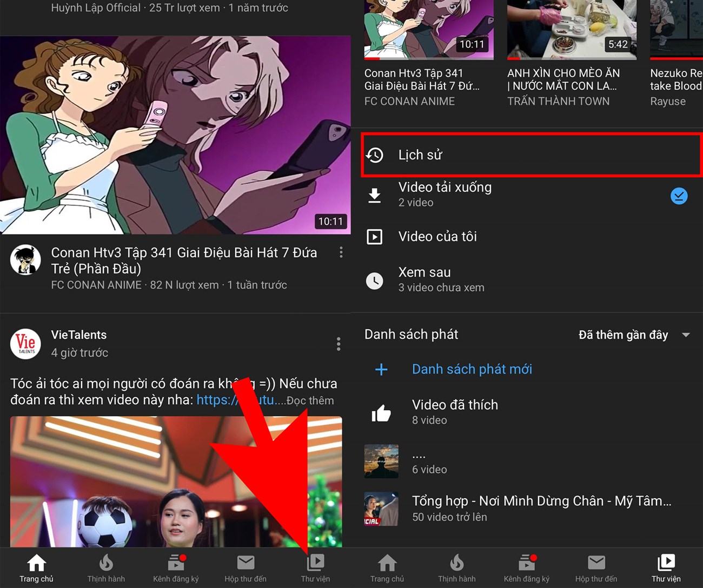703x588 pixels.
Task: Open more options for Conan video in feed
Action: (x=341, y=252)
